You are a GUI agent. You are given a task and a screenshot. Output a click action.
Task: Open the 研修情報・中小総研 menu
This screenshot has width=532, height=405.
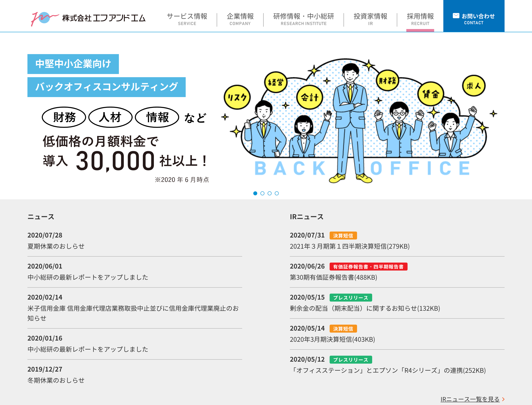pos(304,19)
